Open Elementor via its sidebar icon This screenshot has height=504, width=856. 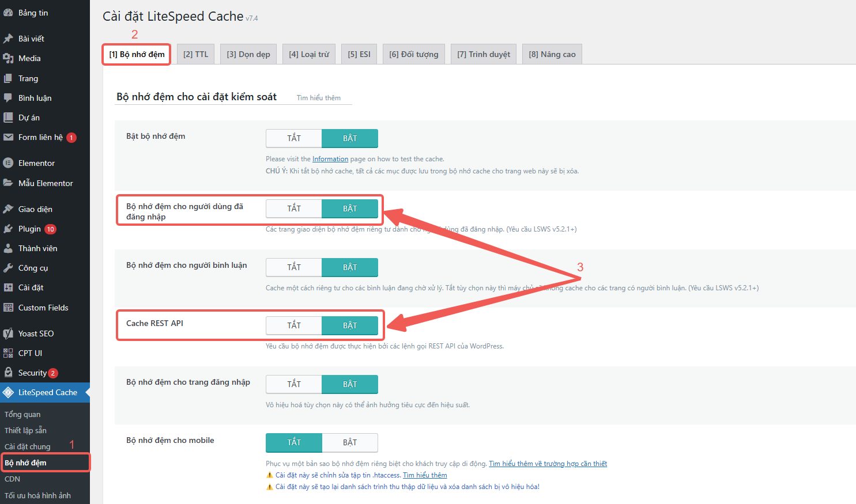tap(8, 163)
